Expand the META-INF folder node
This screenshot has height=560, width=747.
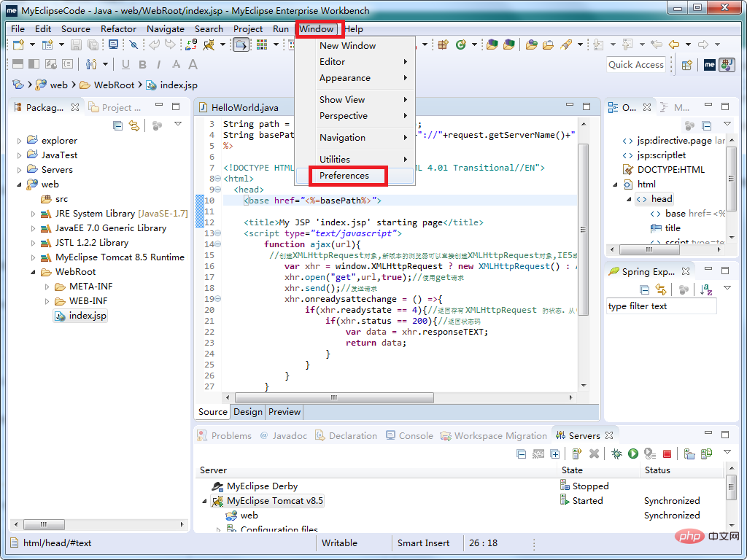click(x=47, y=287)
